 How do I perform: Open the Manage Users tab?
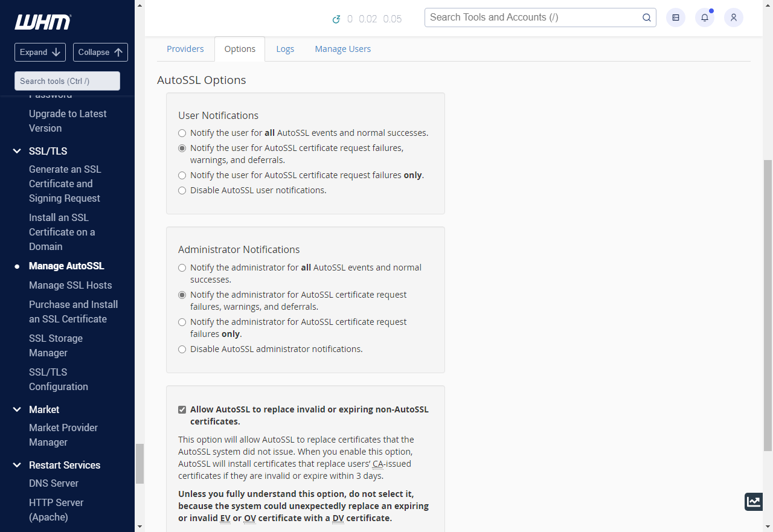[x=342, y=49]
